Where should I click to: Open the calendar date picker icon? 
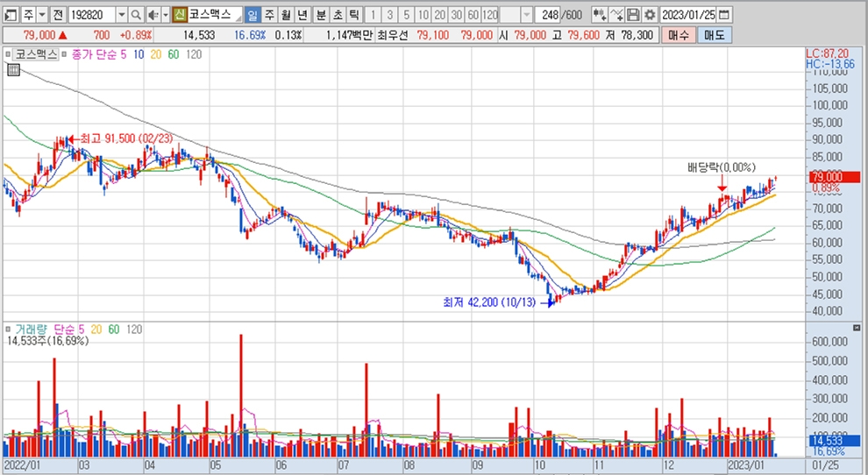click(724, 14)
